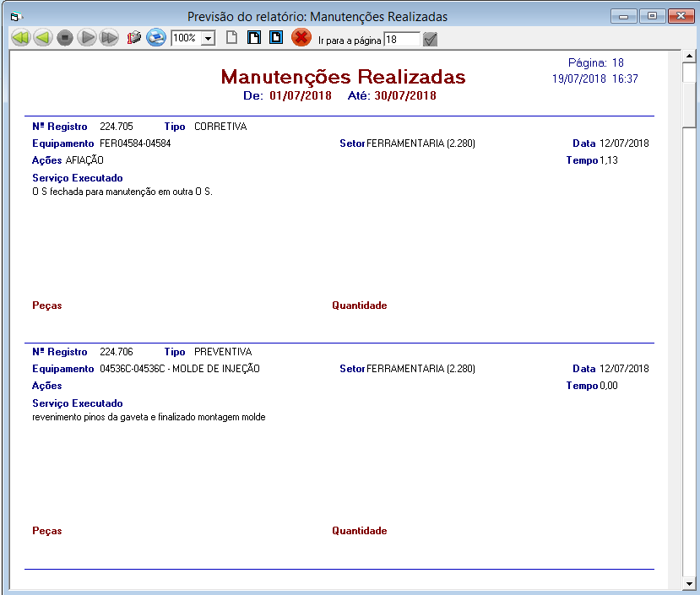Click the go to page input field

(402, 40)
